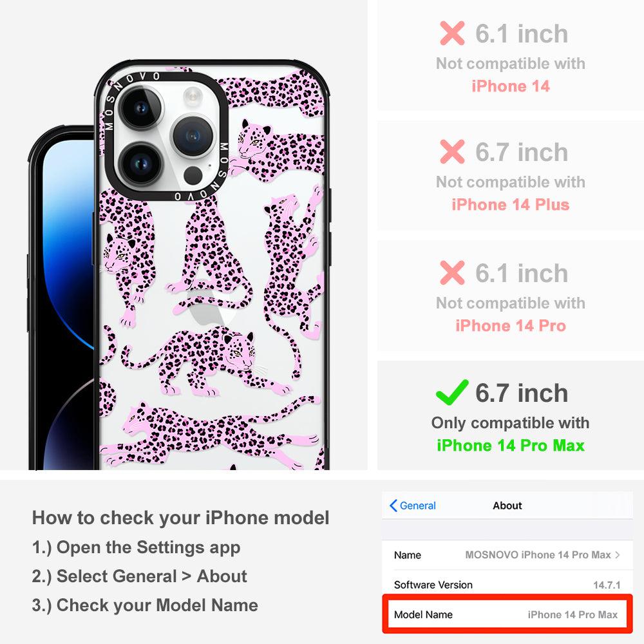Go back to General settings
The width and height of the screenshot is (644, 644).
[413, 506]
